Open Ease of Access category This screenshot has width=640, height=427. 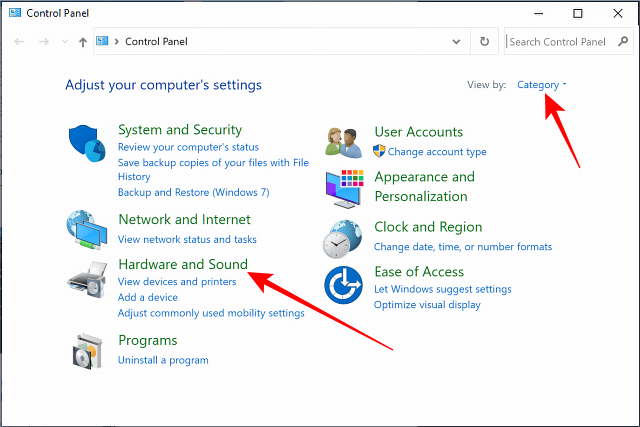(419, 272)
